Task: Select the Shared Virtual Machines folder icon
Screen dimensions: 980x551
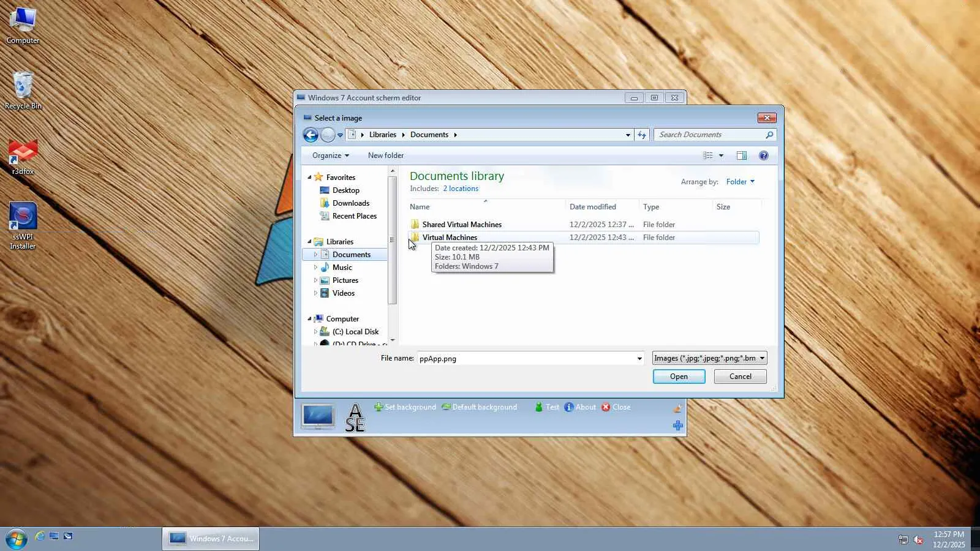Action: tap(415, 224)
